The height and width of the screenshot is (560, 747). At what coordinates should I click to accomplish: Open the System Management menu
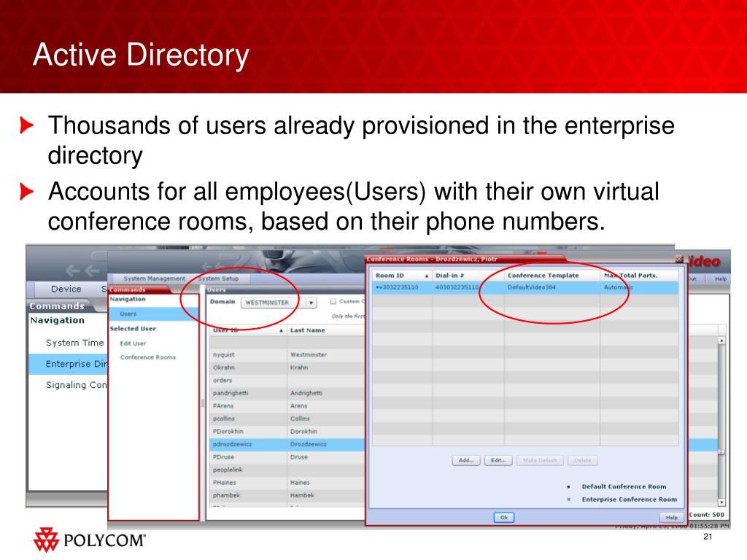point(154,279)
